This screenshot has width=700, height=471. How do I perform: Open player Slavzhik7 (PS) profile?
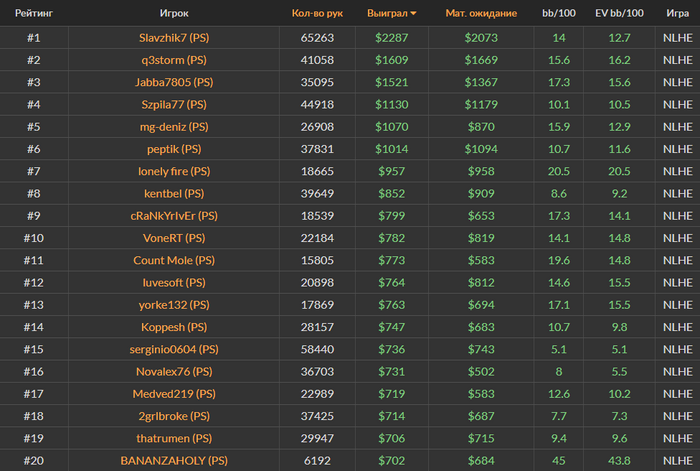point(174,38)
